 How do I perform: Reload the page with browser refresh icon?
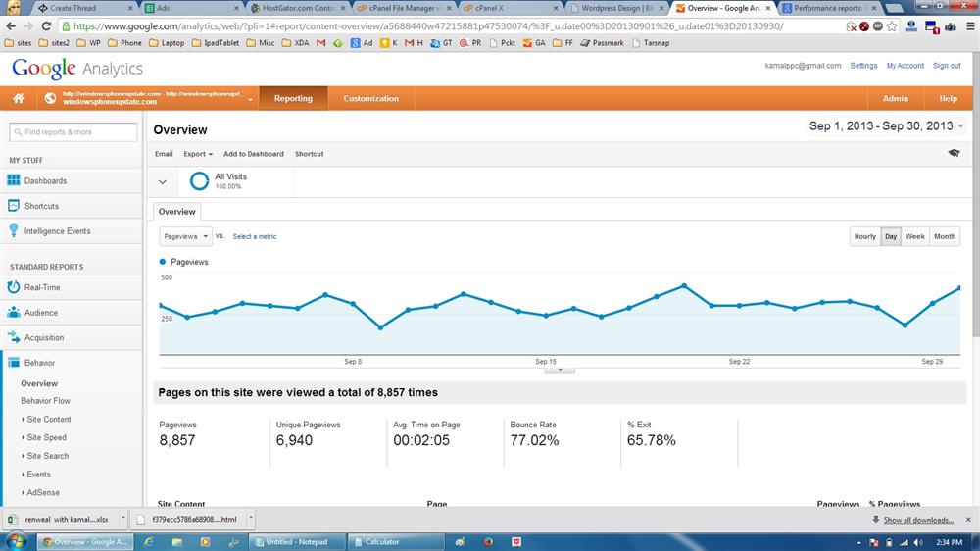(46, 26)
